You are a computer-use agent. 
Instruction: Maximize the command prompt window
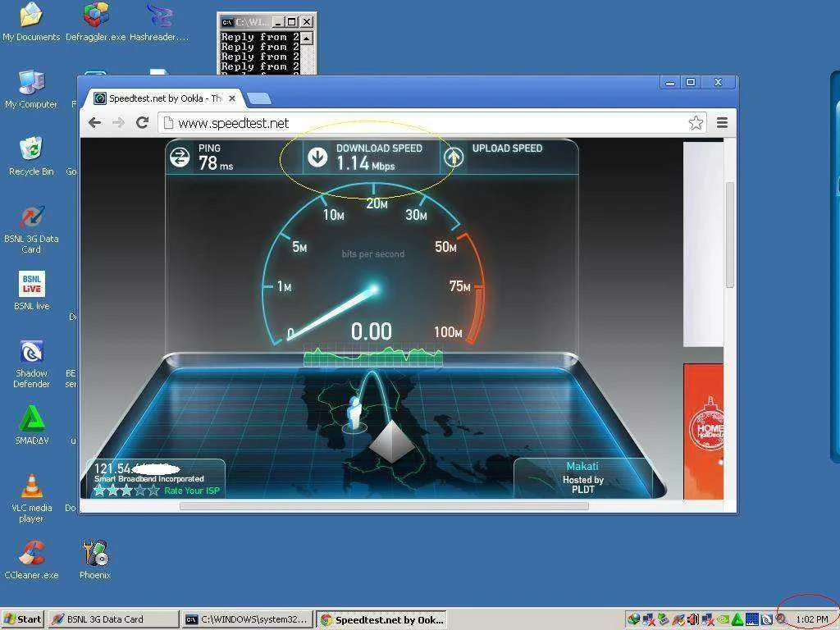coord(291,22)
